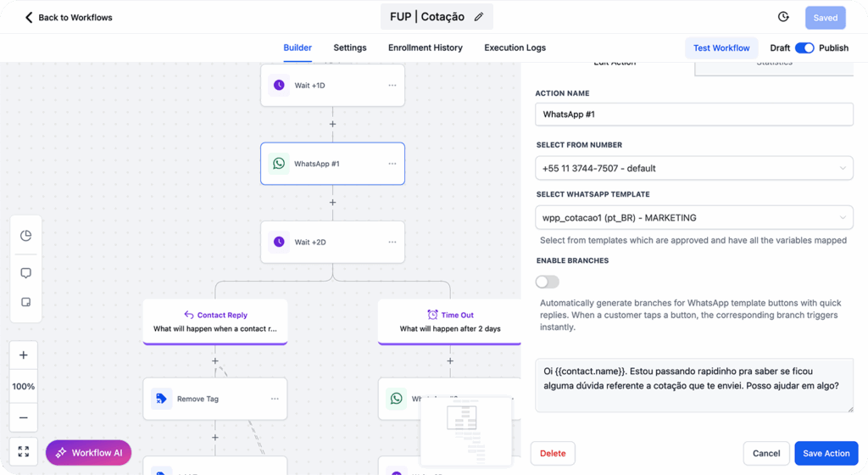Click the WhatsApp #1 node icon
The height and width of the screenshot is (475, 868).
point(279,164)
